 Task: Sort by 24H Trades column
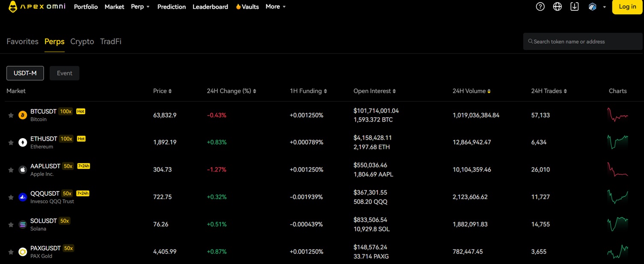(549, 91)
